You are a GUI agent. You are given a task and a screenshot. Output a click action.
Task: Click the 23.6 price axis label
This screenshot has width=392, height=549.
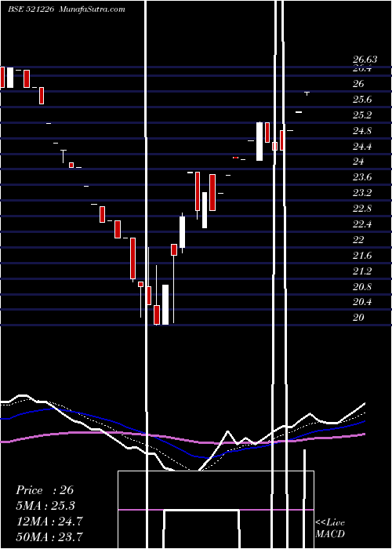(362, 177)
